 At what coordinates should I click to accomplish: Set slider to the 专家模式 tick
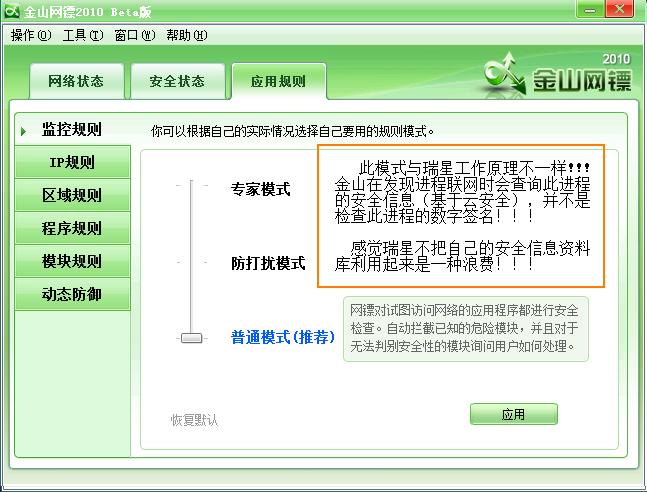tap(191, 185)
